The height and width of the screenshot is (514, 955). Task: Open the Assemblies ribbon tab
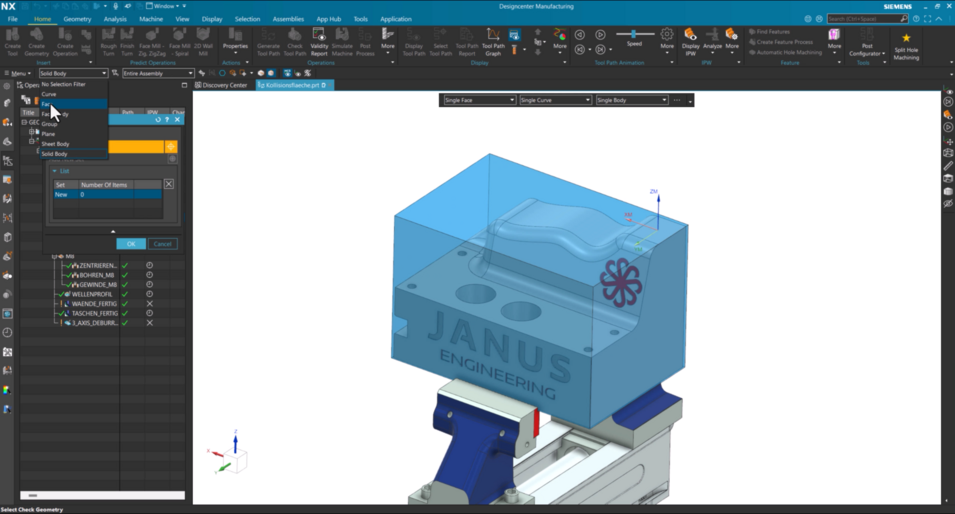point(288,19)
